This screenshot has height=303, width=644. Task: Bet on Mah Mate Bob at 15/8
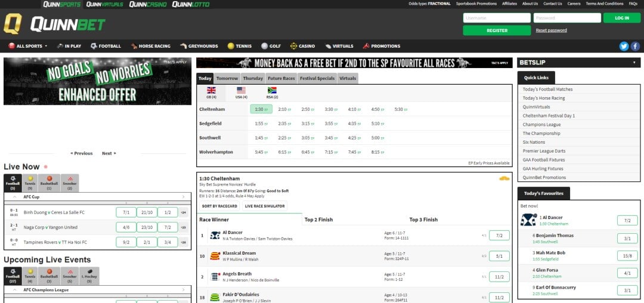tap(627, 255)
